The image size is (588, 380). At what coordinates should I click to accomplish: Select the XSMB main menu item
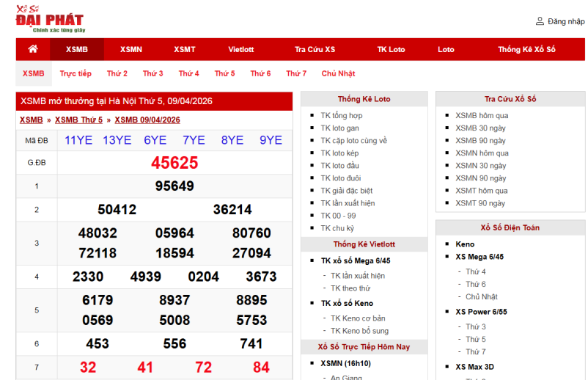tap(77, 49)
